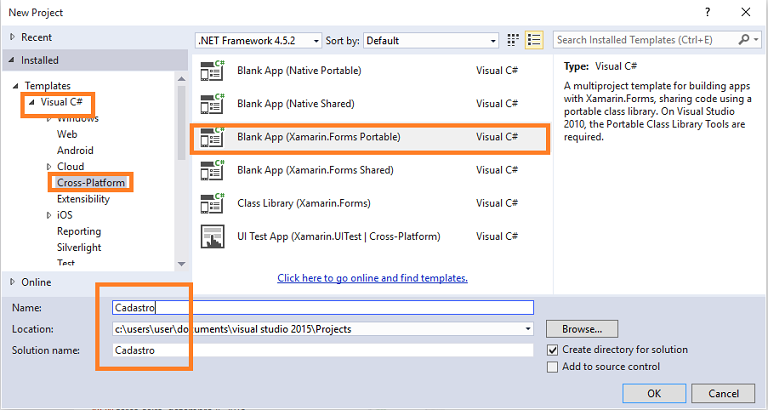The height and width of the screenshot is (410, 768).
Task: Select the Web template category
Action: point(67,134)
